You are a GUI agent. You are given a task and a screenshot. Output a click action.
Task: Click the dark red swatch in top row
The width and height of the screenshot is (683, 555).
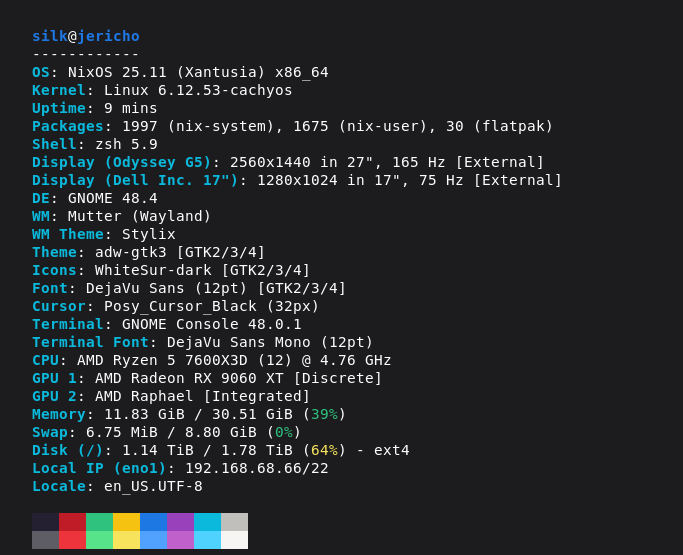pos(72,522)
